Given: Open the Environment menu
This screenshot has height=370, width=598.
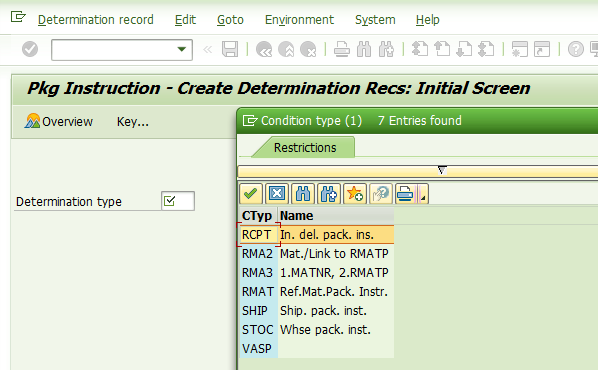Looking at the screenshot, I should (299, 19).
